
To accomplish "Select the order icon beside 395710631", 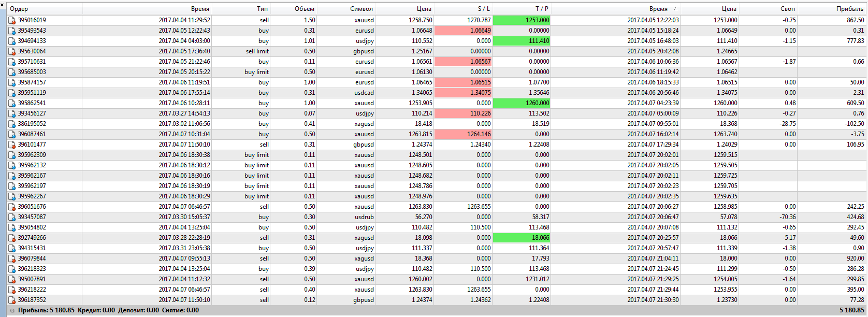I will pos(11,62).
